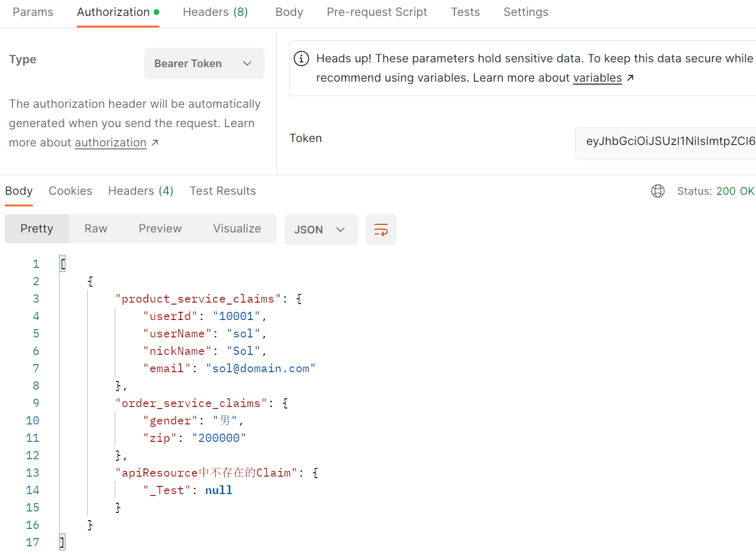756x554 pixels.
Task: Open response Headers (4) tab
Action: [x=141, y=191]
